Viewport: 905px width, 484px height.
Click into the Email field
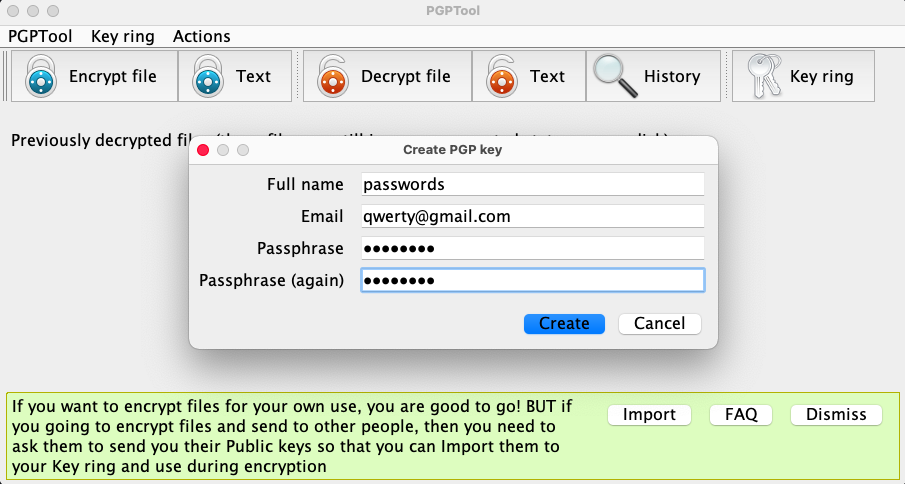[x=532, y=216]
